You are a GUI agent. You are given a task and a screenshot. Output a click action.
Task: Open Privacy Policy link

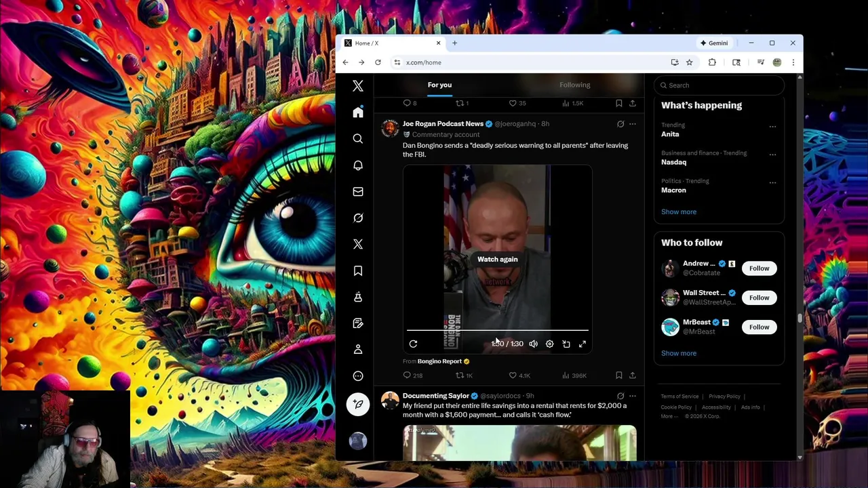tap(724, 396)
